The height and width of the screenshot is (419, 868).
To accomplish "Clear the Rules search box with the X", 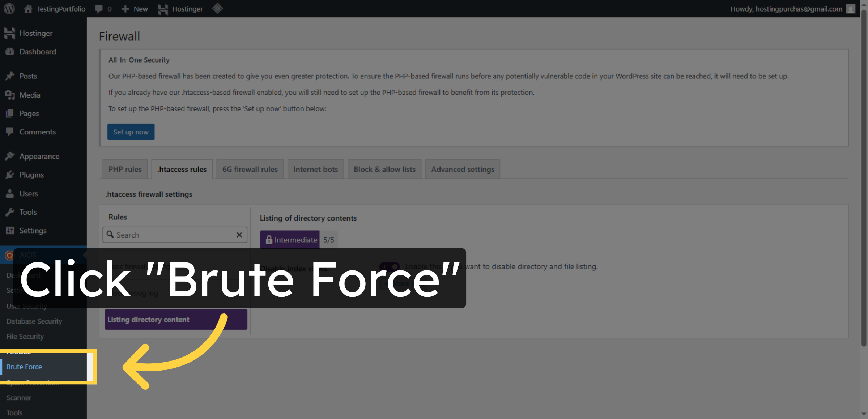I will (x=239, y=235).
